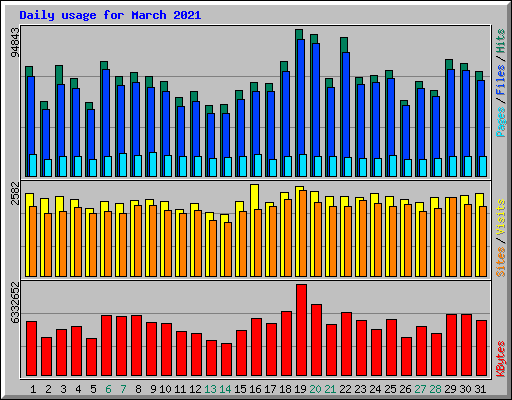Screen dimensions: 512x400
Task: Click the red KBytes bar for day 14
Action: click(x=226, y=360)
